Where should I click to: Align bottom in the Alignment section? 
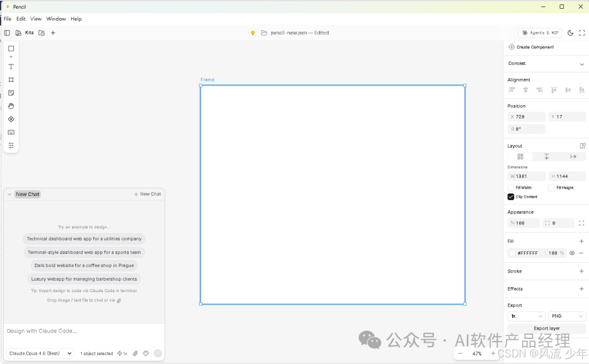[581, 90]
